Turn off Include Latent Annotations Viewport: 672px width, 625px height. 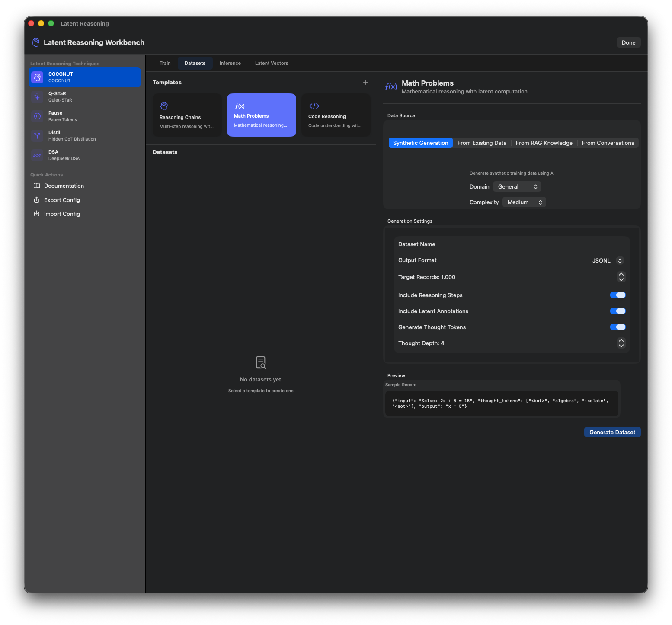pyautogui.click(x=618, y=311)
